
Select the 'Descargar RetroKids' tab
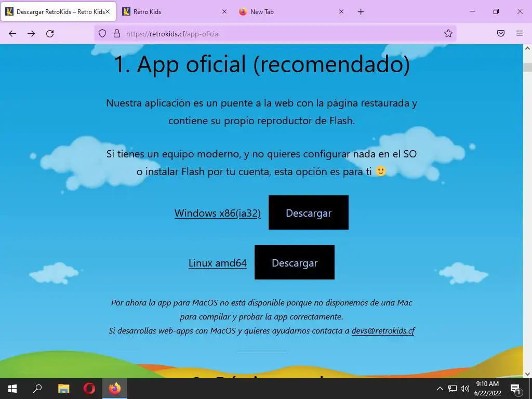(x=58, y=12)
